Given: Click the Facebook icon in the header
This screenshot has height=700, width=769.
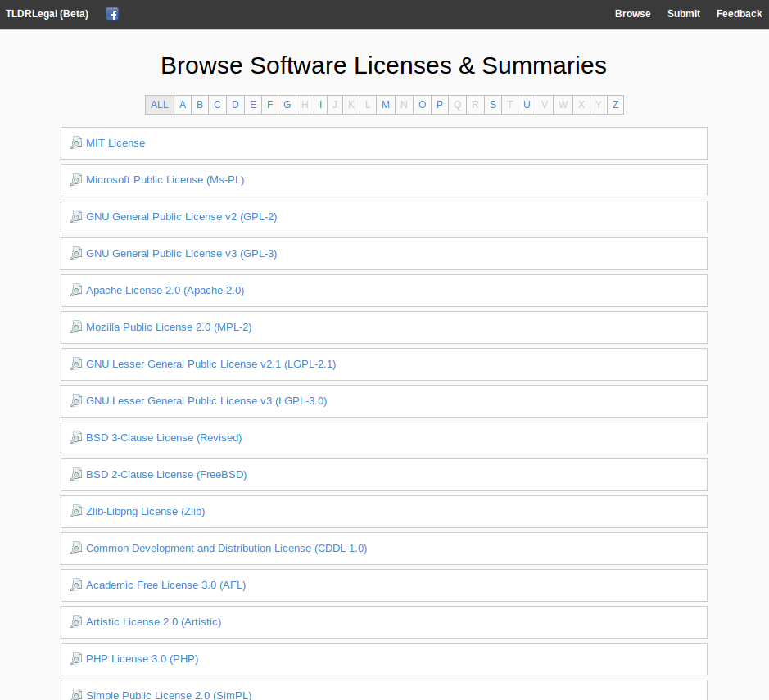Looking at the screenshot, I should pyautogui.click(x=112, y=14).
